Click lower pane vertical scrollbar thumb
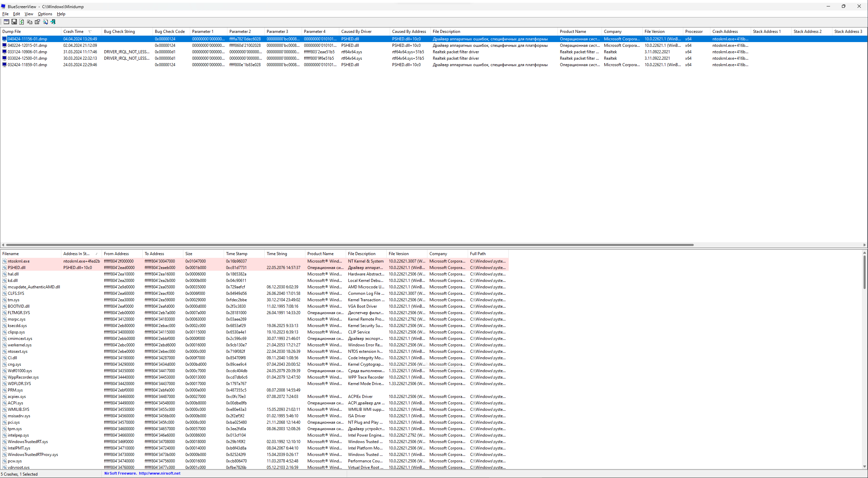The image size is (868, 478). [x=865, y=272]
